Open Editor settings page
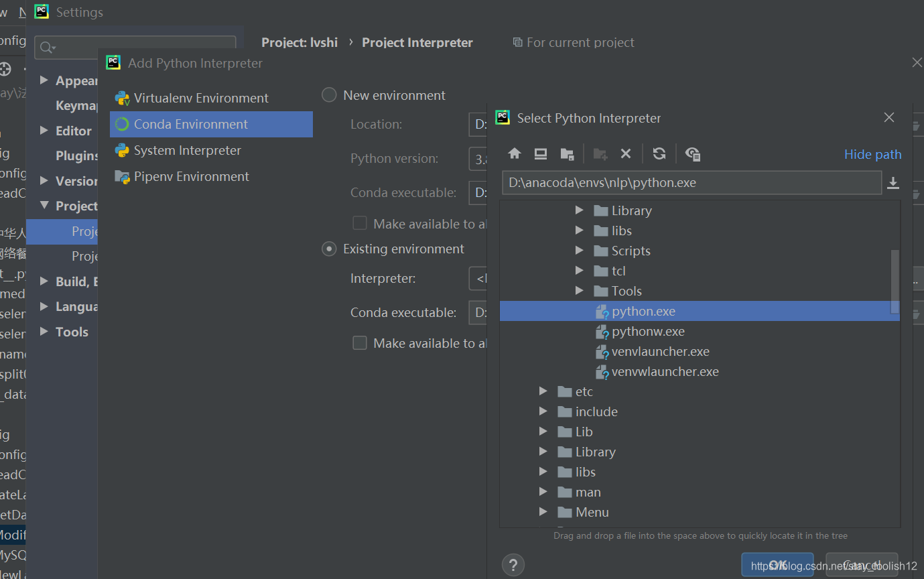 [x=74, y=131]
